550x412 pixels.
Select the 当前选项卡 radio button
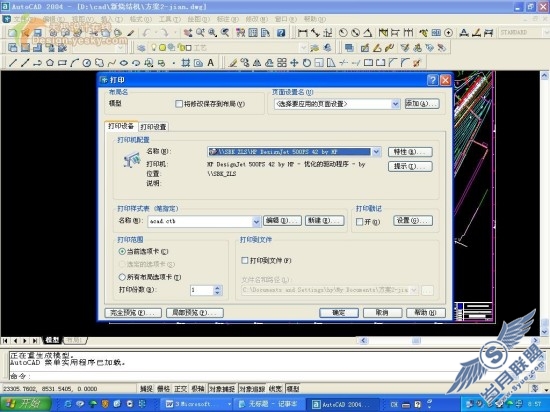point(122,251)
